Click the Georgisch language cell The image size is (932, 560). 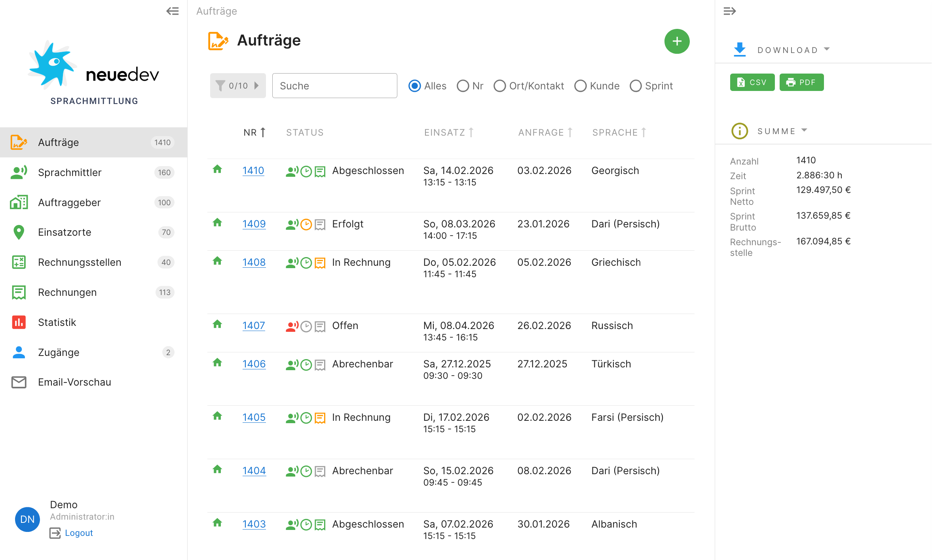[x=615, y=170]
